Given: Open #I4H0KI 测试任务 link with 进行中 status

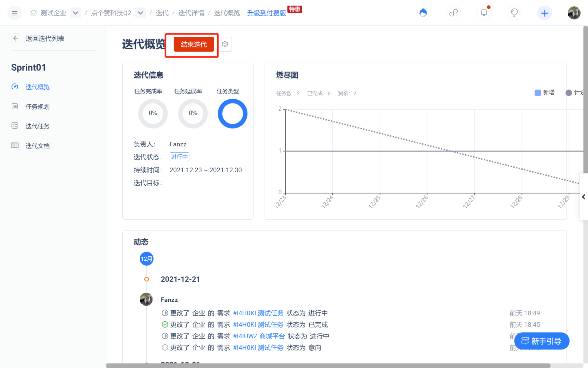Looking at the screenshot, I should pos(258,313).
